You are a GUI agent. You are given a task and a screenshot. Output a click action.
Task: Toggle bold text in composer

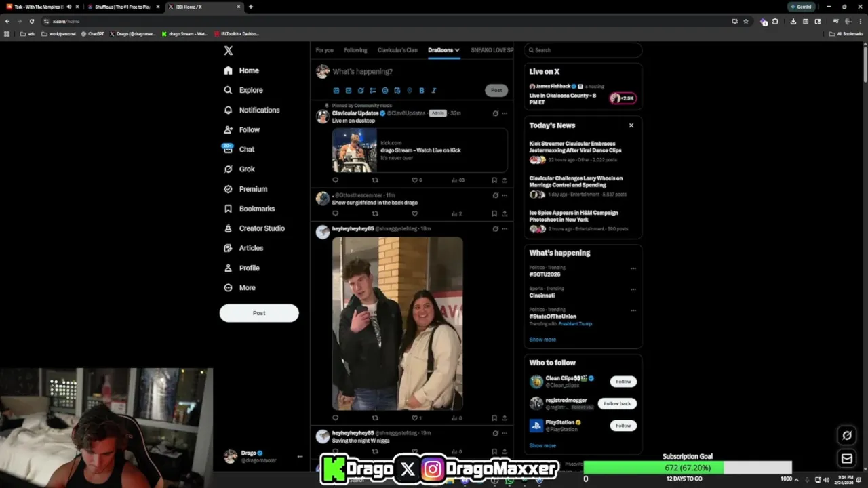422,90
